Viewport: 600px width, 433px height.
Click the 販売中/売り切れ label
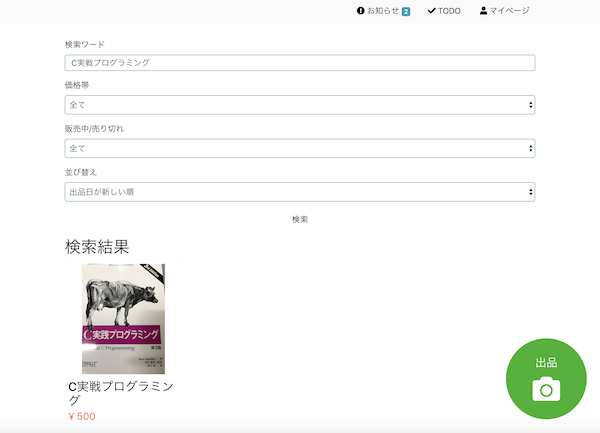pyautogui.click(x=94, y=129)
